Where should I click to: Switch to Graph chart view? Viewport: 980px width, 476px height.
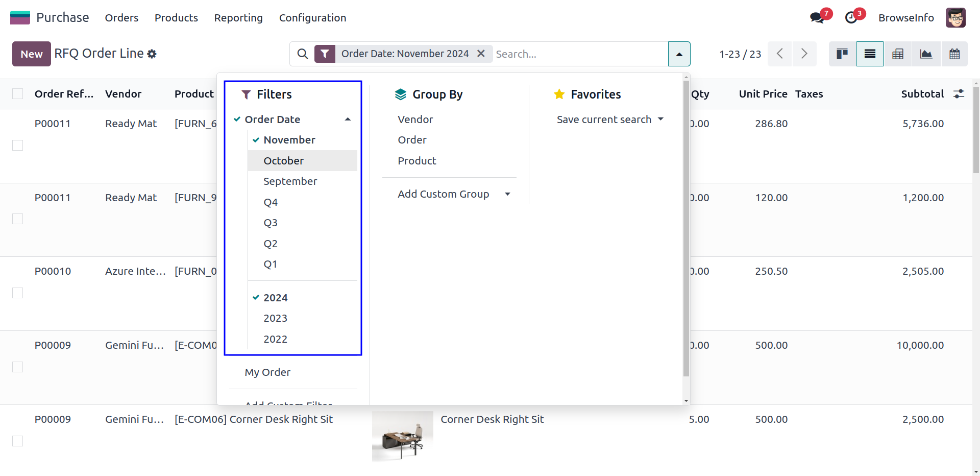tap(926, 54)
